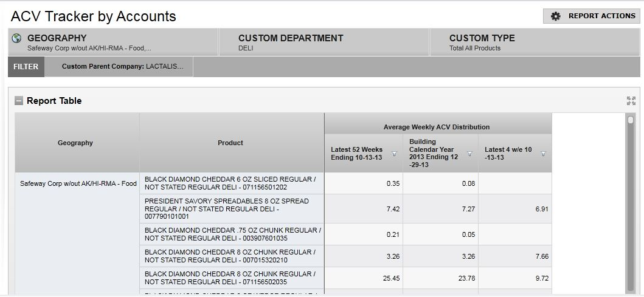Click the Geography column header
Image resolution: width=644 pixels, height=297 pixels.
click(x=75, y=143)
